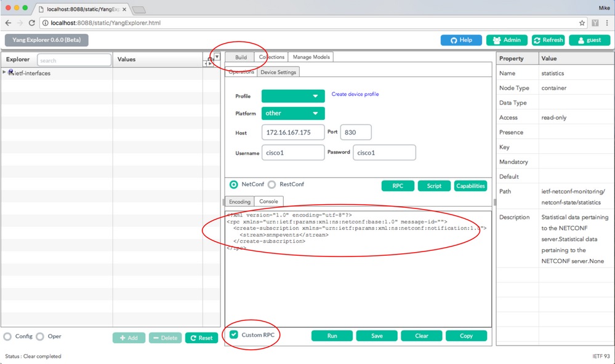Select the Oper radio button
615x364 pixels.
tap(40, 336)
